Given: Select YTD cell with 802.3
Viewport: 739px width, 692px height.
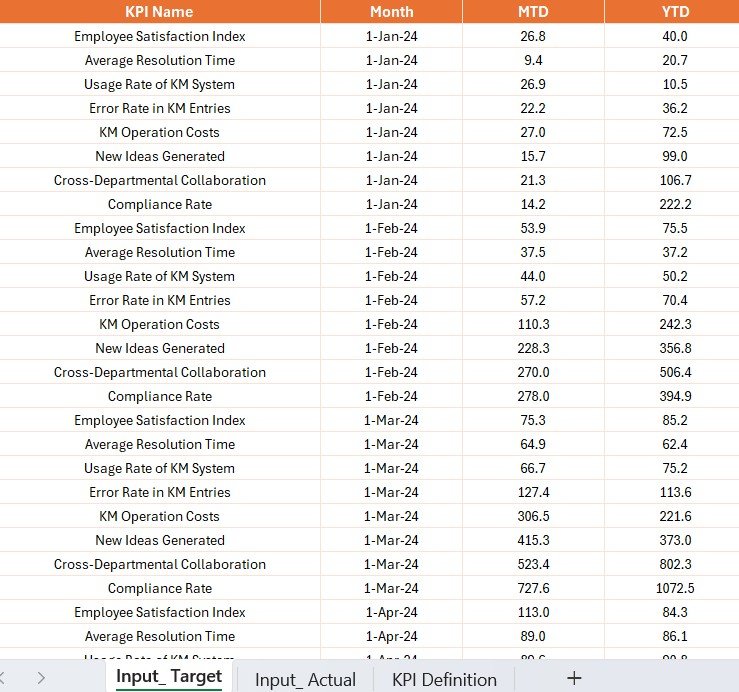Looking at the screenshot, I should [675, 564].
